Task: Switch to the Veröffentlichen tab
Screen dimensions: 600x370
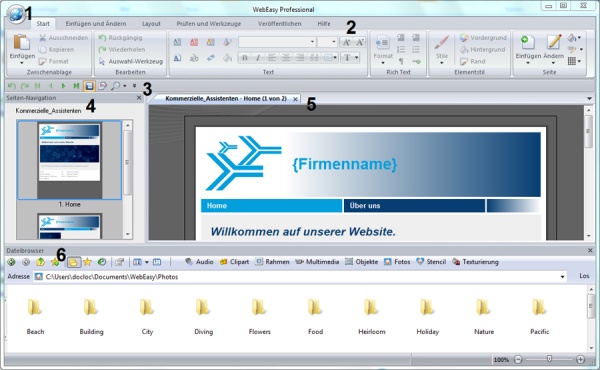Action: (x=279, y=24)
